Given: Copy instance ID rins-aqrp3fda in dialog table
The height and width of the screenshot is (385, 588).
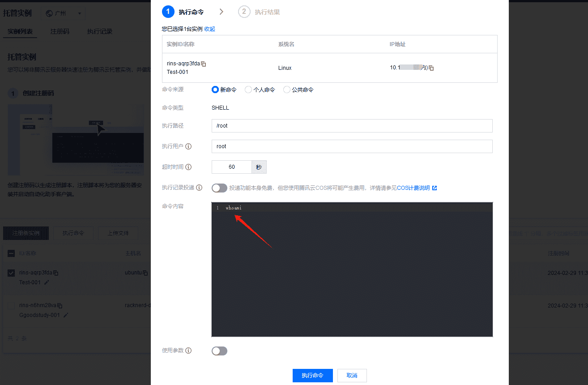Looking at the screenshot, I should [203, 63].
